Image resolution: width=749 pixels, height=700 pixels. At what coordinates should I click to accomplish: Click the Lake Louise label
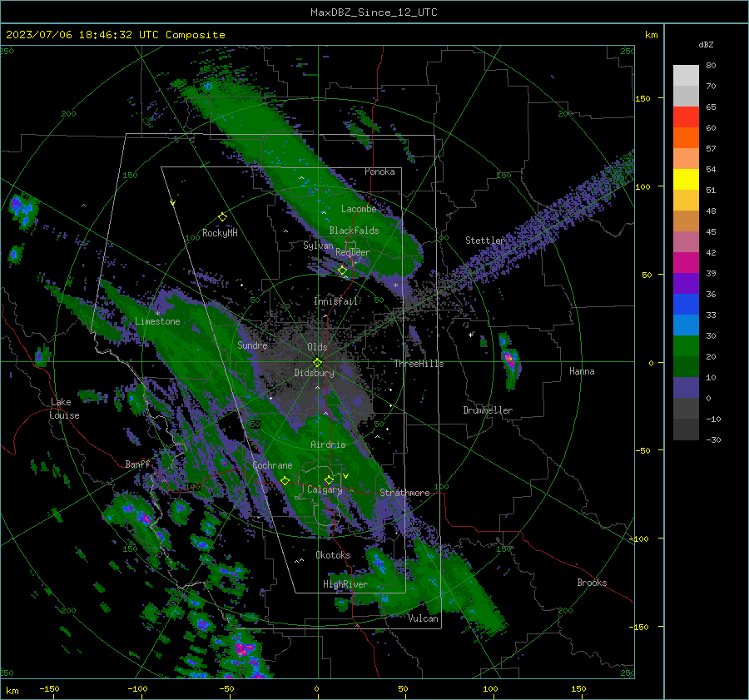tap(64, 409)
